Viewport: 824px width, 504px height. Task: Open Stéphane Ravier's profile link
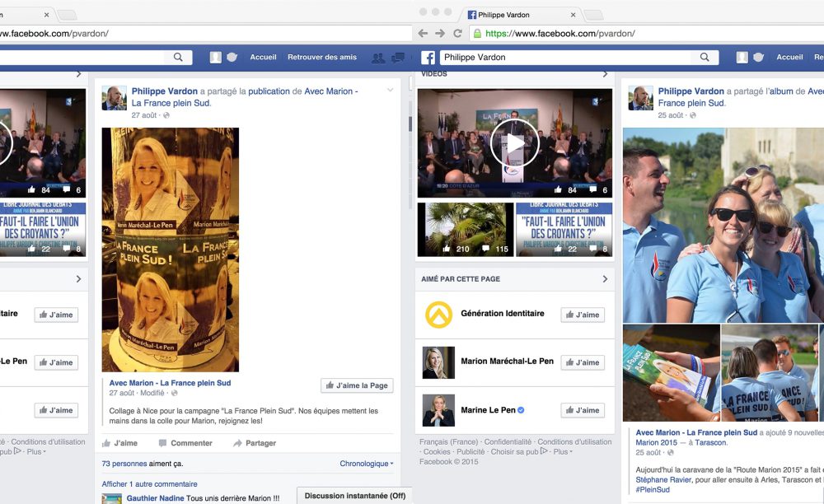[x=663, y=480]
